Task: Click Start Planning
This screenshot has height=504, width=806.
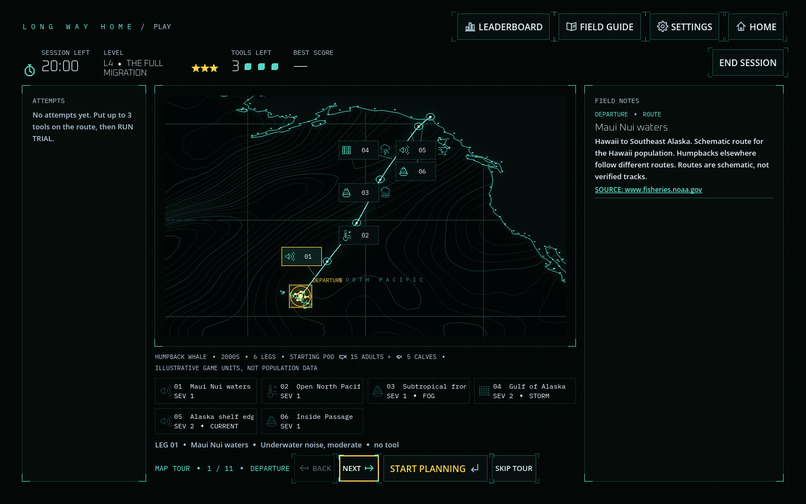Action: (434, 469)
